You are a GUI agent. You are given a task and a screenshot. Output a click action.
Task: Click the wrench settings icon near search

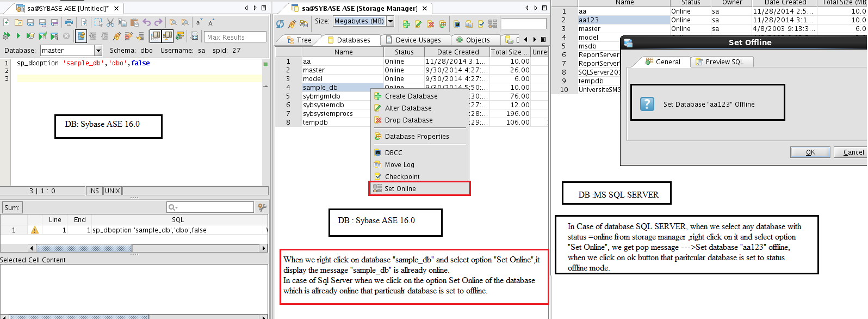pyautogui.click(x=262, y=207)
